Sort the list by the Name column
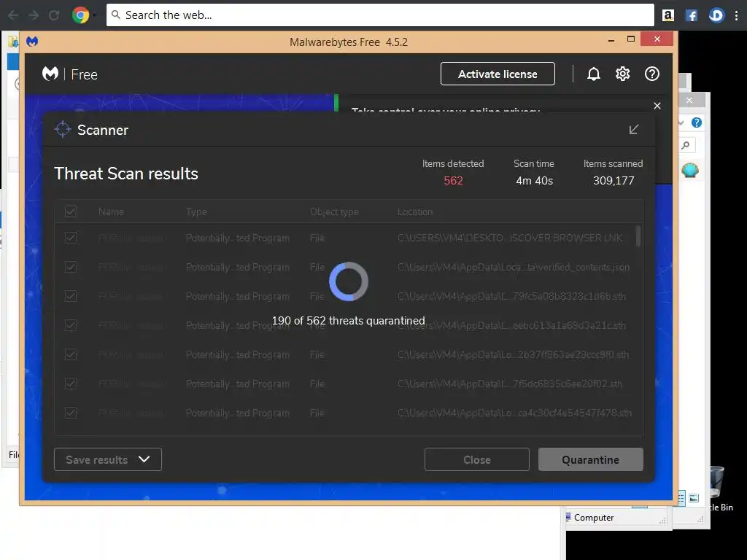The image size is (747, 560). [x=111, y=212]
